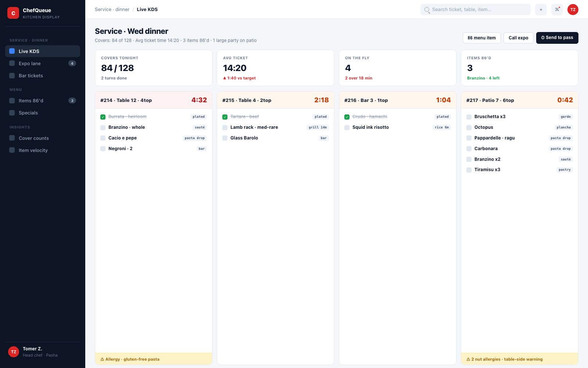Click the 4:32 timer on ticket 214
This screenshot has height=368, width=588.
click(x=199, y=100)
